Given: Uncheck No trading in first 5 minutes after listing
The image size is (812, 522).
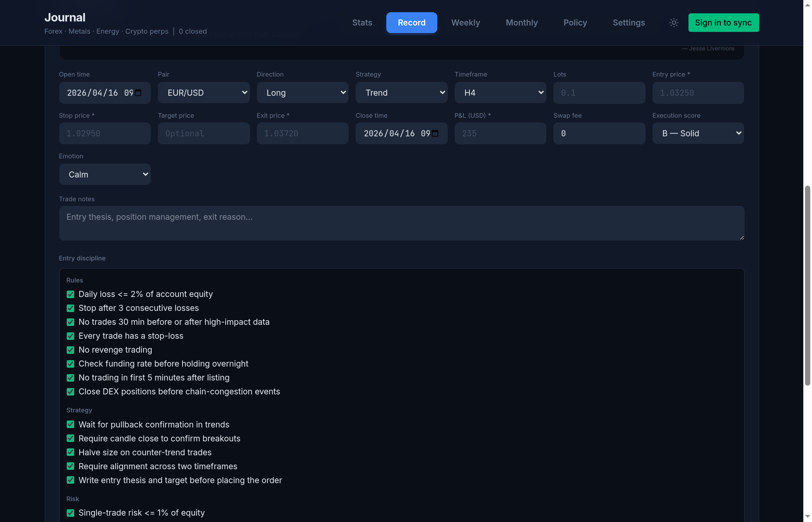Looking at the screenshot, I should pos(70,377).
